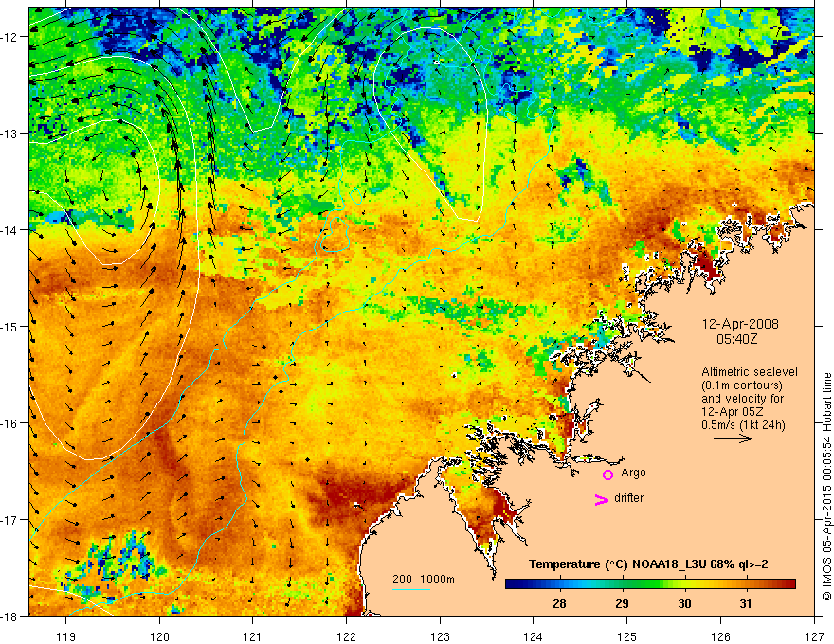Click the 0.5m/s velocity scale arrow
Screen dimensions: 834x644
pyautogui.click(x=733, y=438)
